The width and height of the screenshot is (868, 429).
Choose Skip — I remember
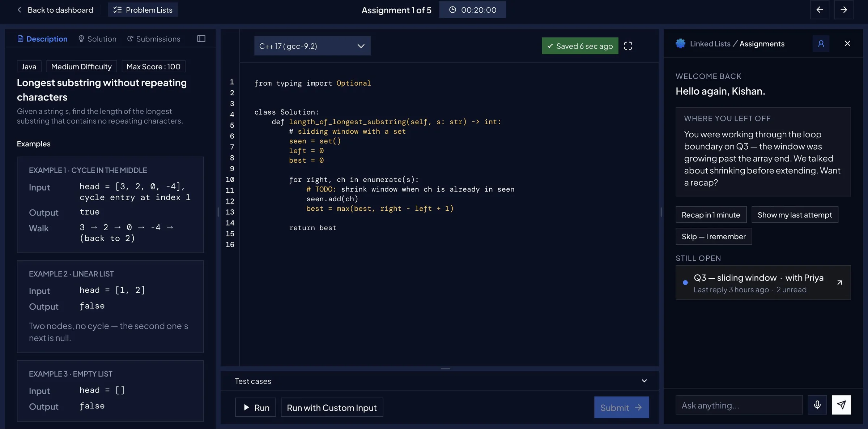tap(714, 236)
